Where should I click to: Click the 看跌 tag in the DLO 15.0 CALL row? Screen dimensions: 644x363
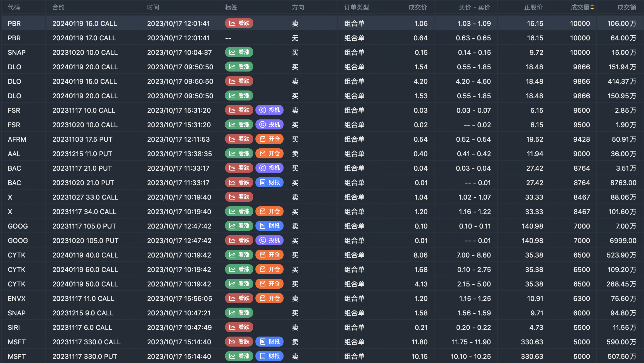(x=239, y=81)
